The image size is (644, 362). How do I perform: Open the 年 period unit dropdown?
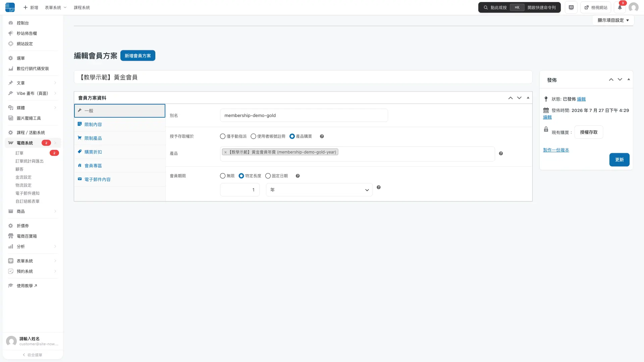pos(319,190)
